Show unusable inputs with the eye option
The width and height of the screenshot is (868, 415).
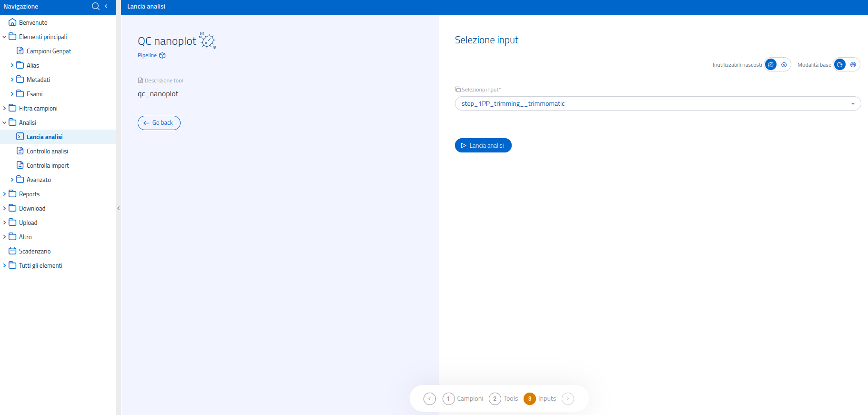click(784, 65)
